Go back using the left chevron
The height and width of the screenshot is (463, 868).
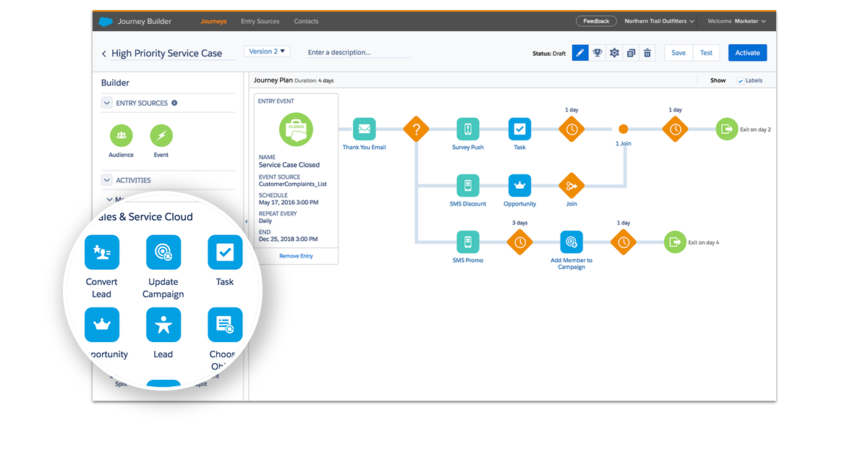(104, 54)
